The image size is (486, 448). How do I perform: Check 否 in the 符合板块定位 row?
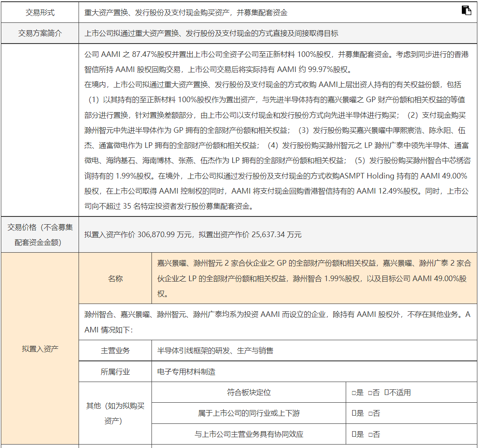369,392
